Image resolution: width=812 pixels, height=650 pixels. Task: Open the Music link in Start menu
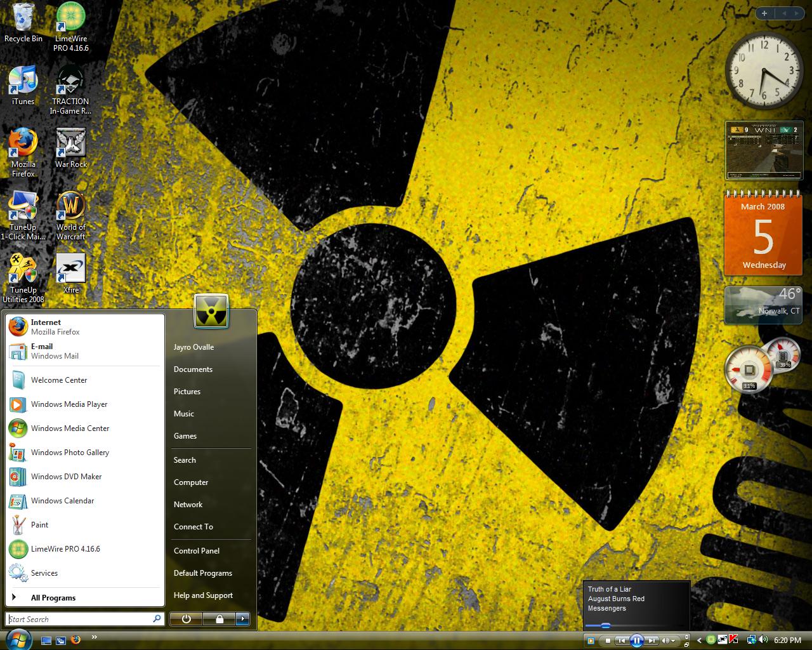[x=211, y=414]
